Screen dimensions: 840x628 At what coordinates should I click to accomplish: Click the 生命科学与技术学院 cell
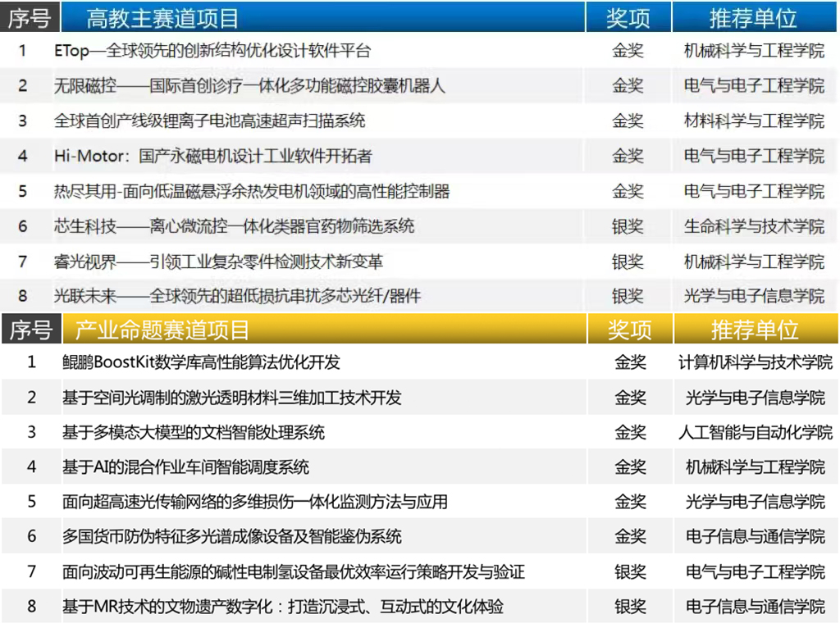[x=754, y=226]
